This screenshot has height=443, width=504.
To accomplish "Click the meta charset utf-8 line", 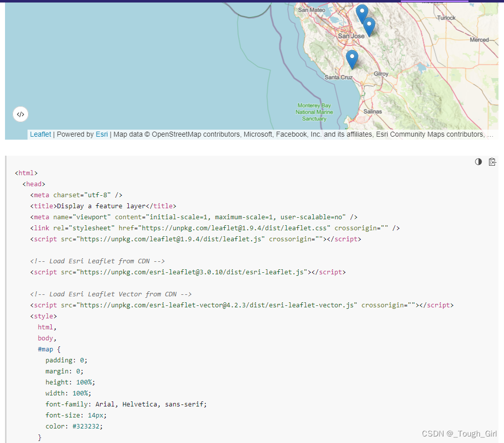I will click(x=76, y=195).
